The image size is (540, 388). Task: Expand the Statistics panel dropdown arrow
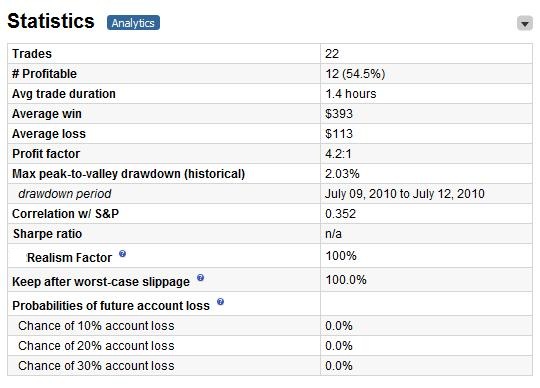(x=525, y=23)
